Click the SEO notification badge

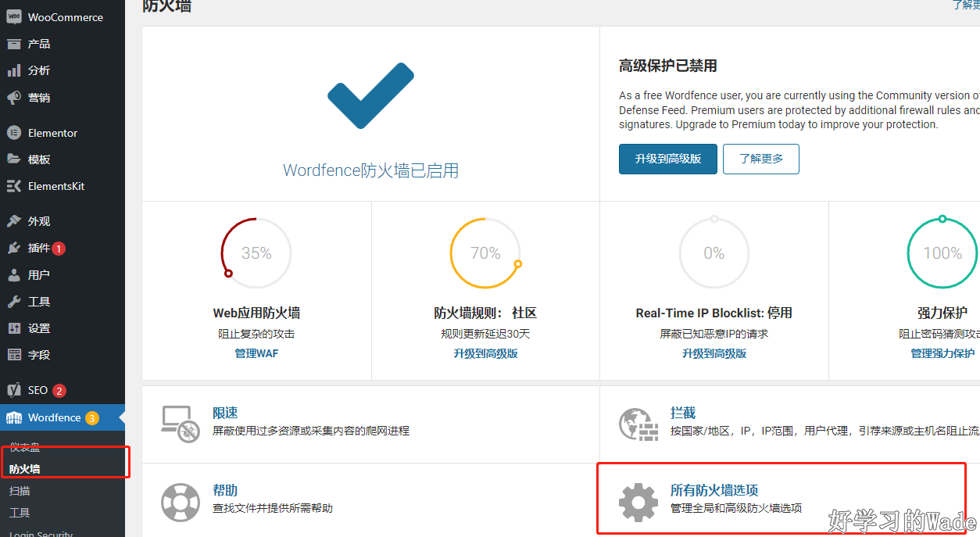point(59,390)
